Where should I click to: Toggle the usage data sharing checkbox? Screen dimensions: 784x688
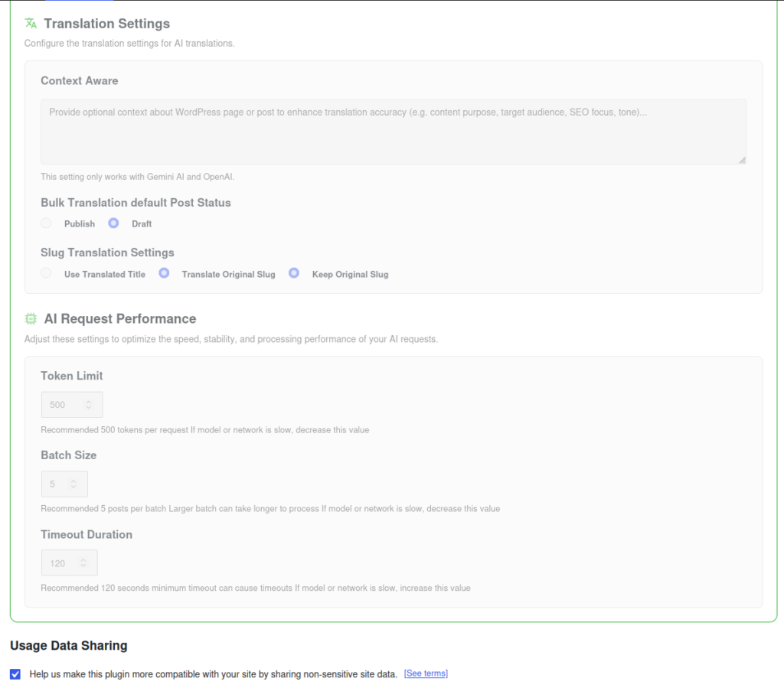[15, 674]
